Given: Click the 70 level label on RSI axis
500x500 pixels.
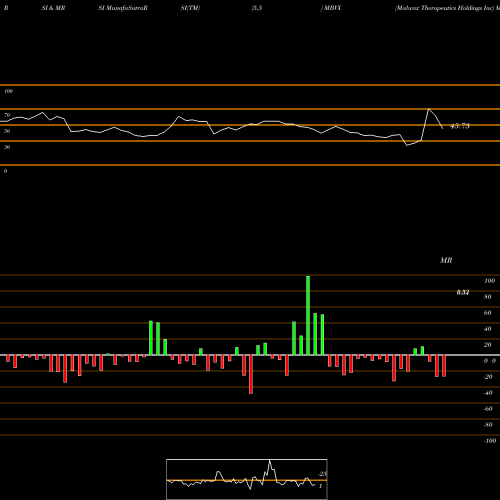Looking at the screenshot, I should 7,115.
